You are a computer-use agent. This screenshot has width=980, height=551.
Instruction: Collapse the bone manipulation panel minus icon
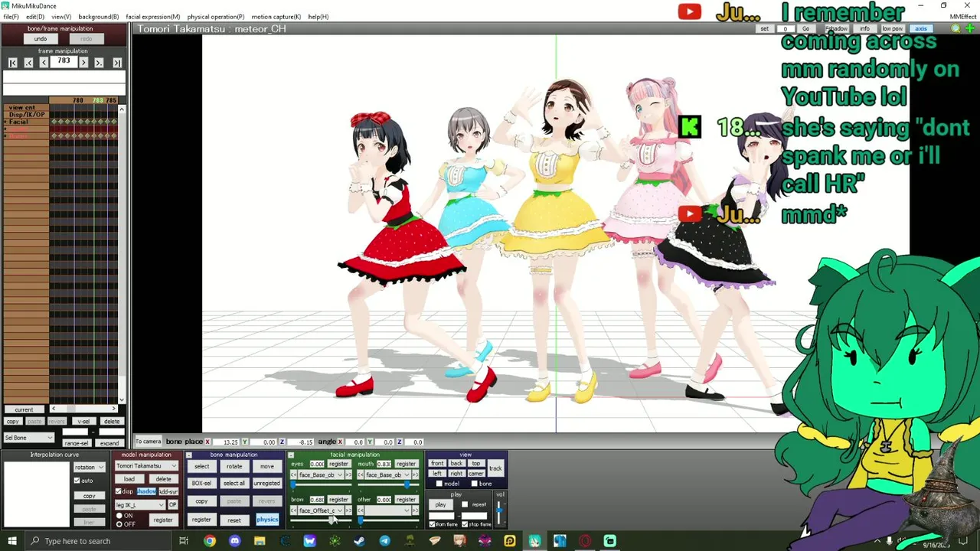[189, 455]
